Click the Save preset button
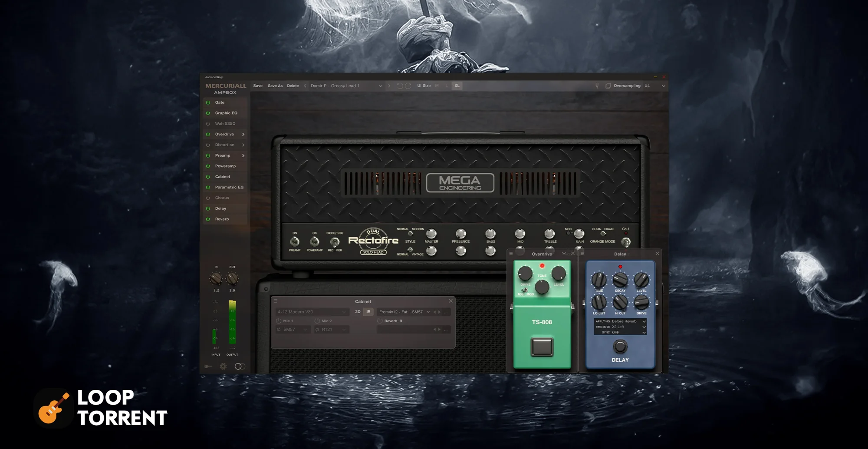Viewport: 868px width, 449px height. (258, 86)
